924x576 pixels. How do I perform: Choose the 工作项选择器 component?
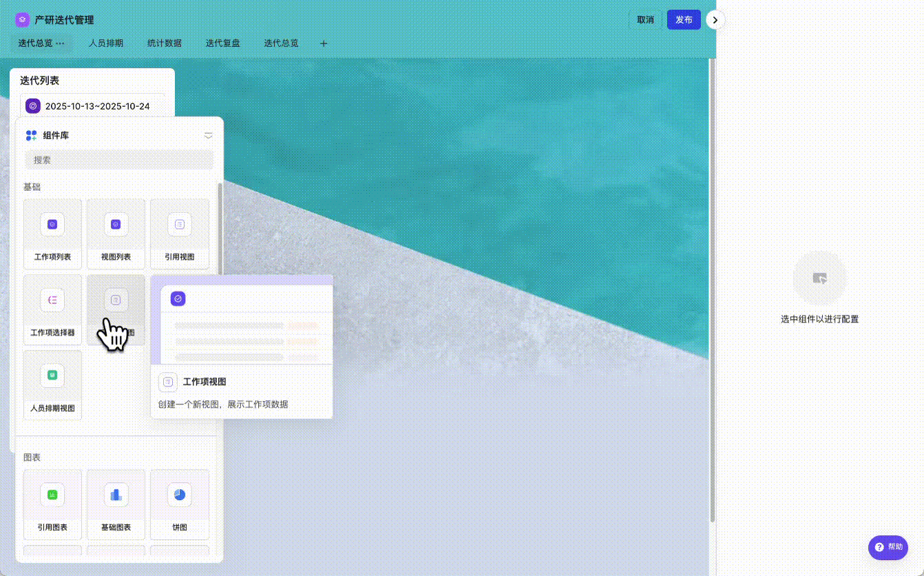point(52,310)
